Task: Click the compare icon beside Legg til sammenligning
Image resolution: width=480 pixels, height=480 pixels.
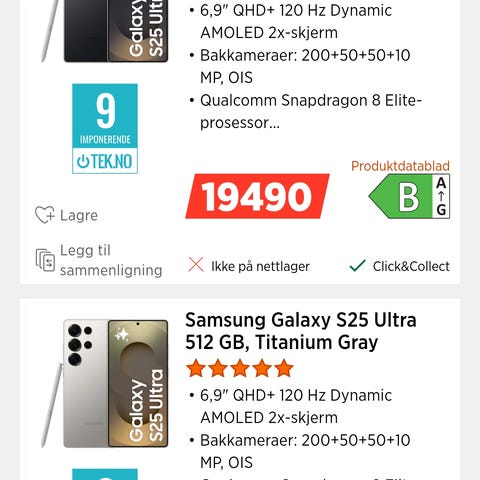Action: pyautogui.click(x=45, y=260)
